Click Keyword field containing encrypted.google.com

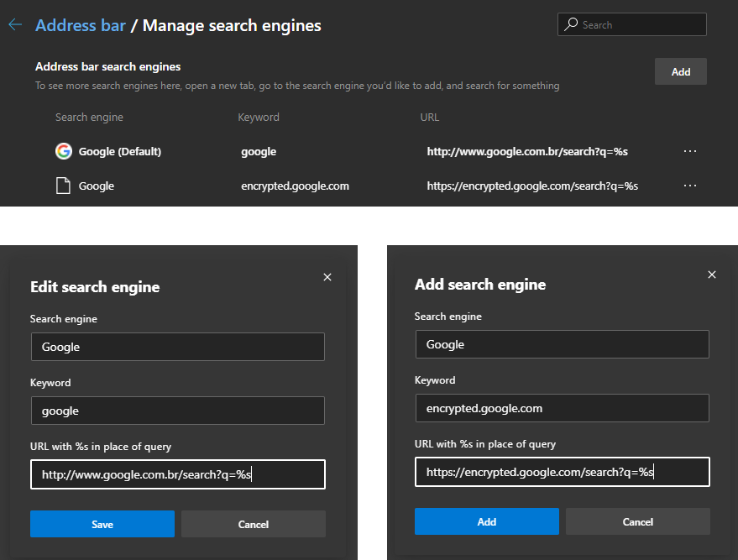click(x=562, y=408)
